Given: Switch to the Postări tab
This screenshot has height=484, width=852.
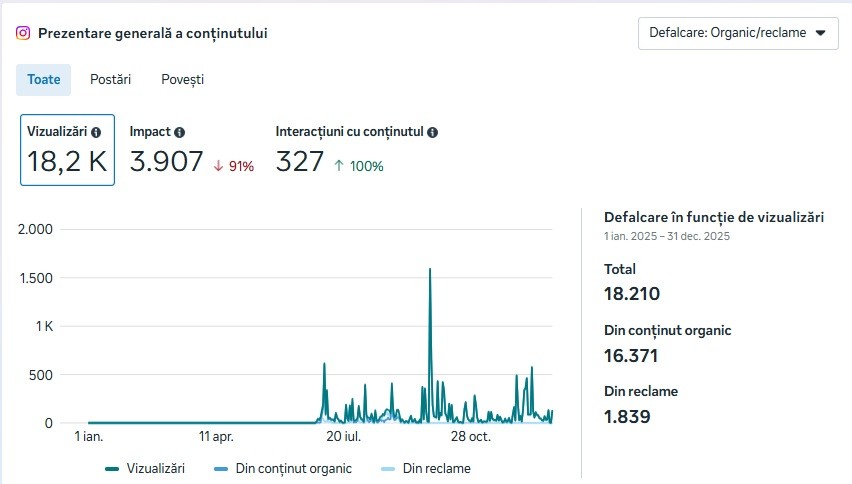Looking at the screenshot, I should (x=110, y=79).
